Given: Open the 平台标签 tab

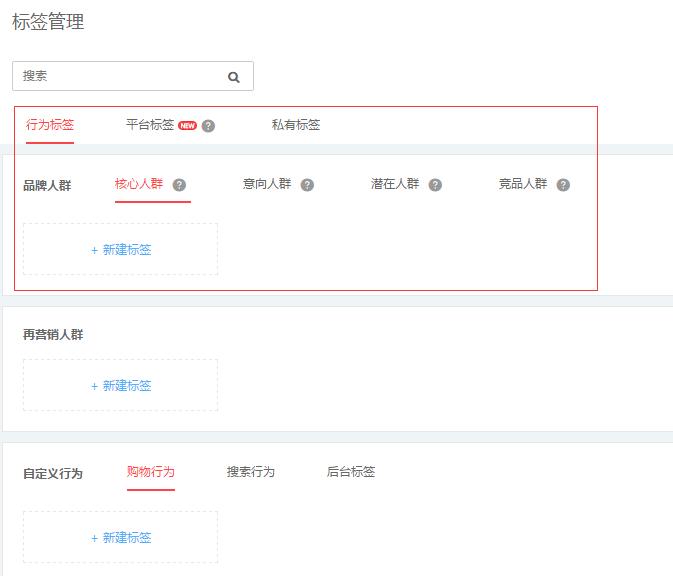Looking at the screenshot, I should (150, 125).
